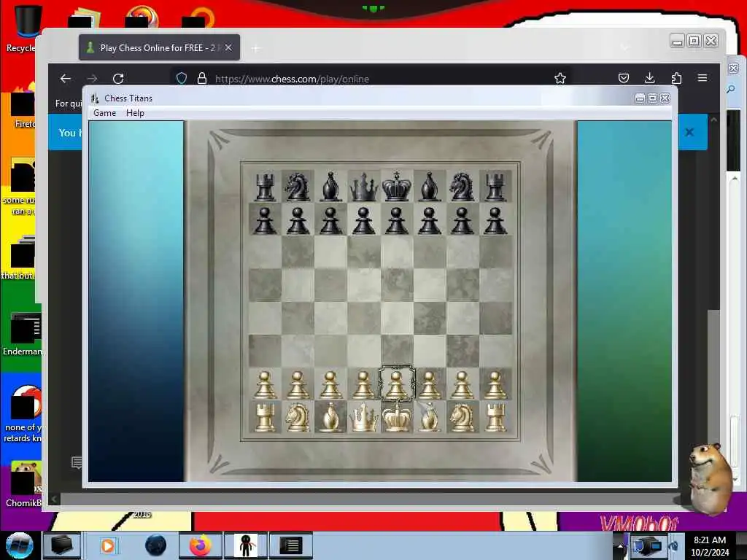Select the white queenside bishop
The image size is (747, 560).
tap(330, 418)
